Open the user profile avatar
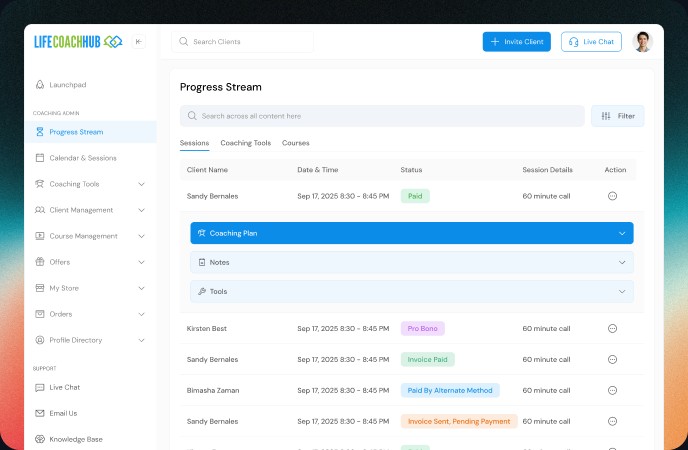 click(x=642, y=42)
